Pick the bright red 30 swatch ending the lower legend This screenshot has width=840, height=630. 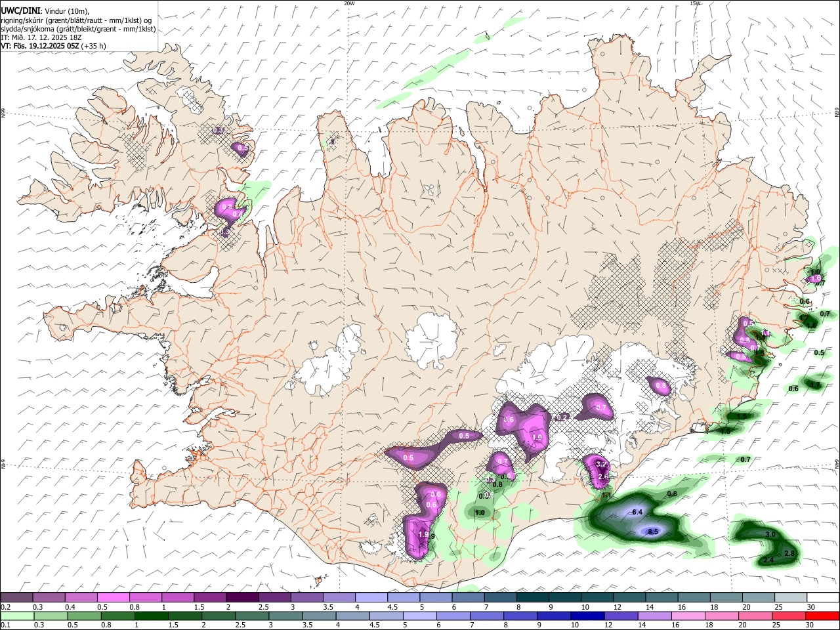click(x=823, y=616)
